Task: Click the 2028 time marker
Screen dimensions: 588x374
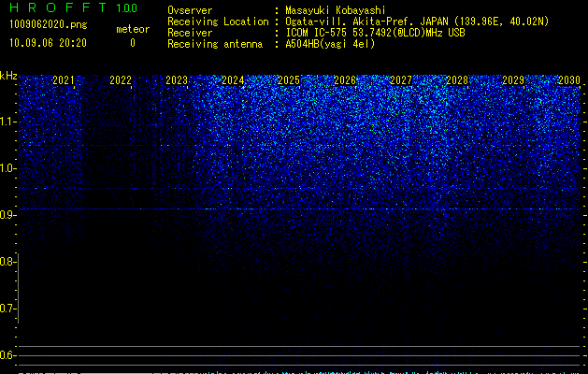Action: (457, 80)
